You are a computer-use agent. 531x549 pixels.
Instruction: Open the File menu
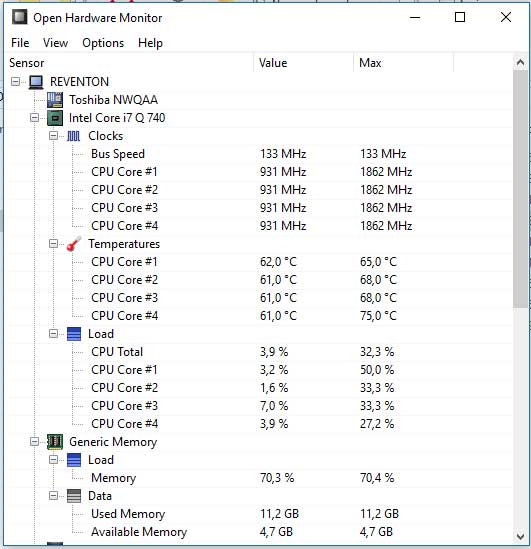(20, 43)
